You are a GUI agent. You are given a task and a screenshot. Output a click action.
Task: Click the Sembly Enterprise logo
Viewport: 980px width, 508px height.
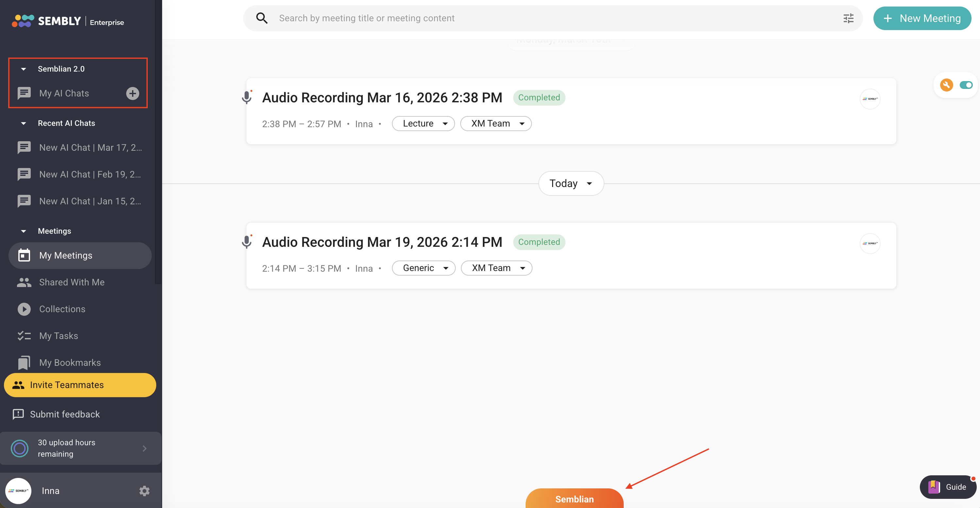pyautogui.click(x=68, y=21)
